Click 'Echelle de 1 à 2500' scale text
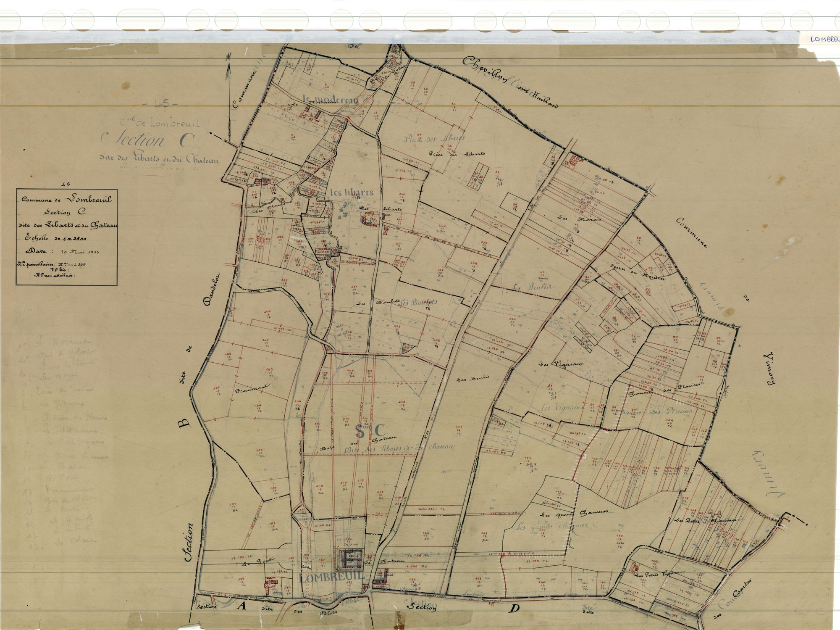840x630 pixels. point(56,239)
